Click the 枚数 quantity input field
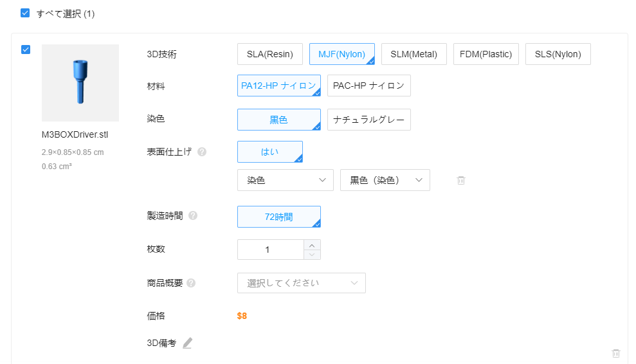 tap(271, 250)
